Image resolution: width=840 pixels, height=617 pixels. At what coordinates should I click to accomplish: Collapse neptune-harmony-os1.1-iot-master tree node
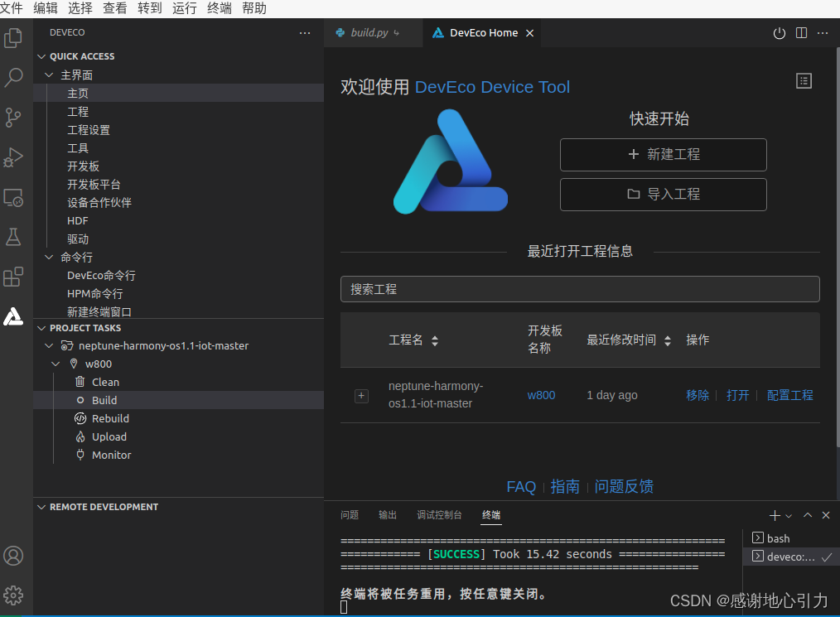[49, 346]
